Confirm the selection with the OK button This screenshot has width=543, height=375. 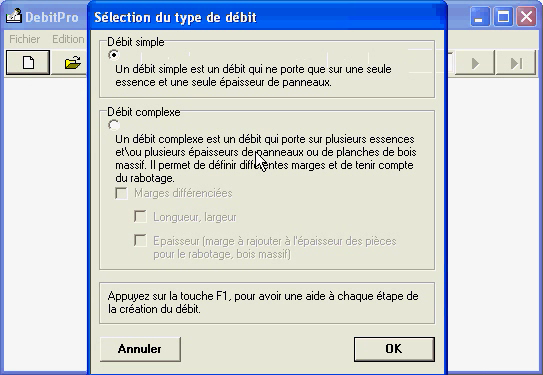[394, 349]
